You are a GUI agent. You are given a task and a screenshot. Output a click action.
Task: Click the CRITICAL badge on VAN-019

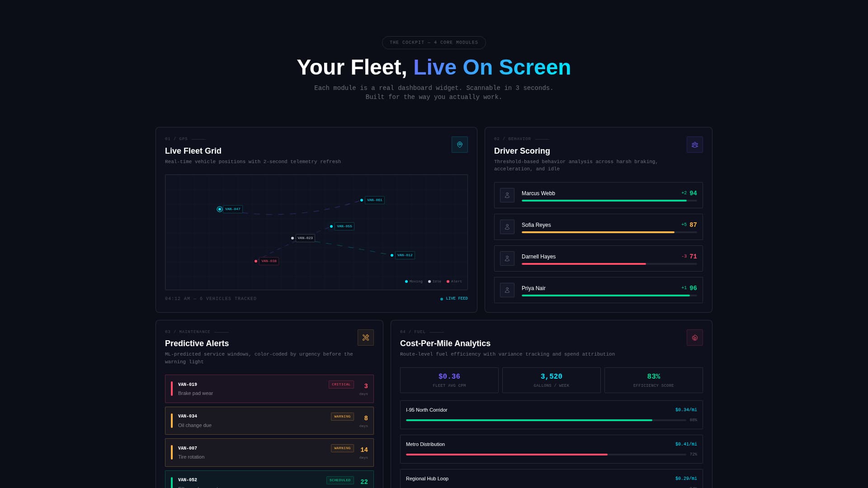click(x=341, y=385)
